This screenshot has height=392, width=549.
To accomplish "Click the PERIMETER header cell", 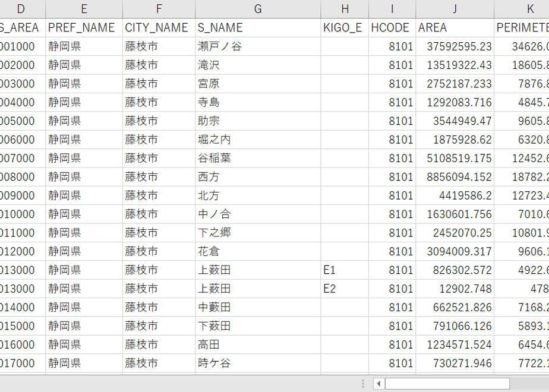I will click(522, 28).
